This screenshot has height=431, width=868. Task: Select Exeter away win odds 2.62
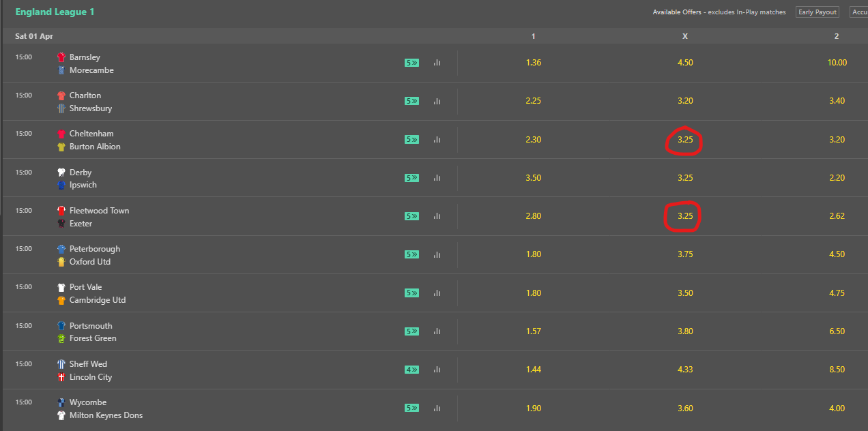[x=837, y=216]
